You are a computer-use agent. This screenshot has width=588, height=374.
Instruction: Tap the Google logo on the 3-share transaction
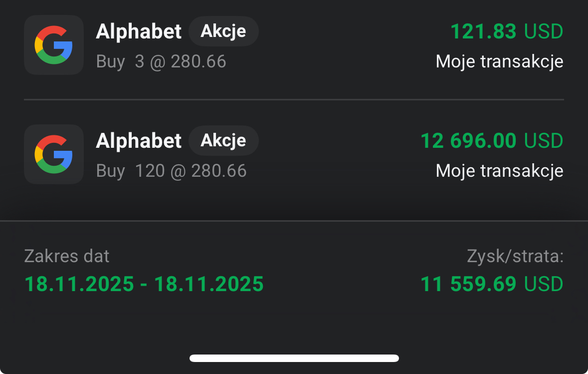click(x=53, y=45)
